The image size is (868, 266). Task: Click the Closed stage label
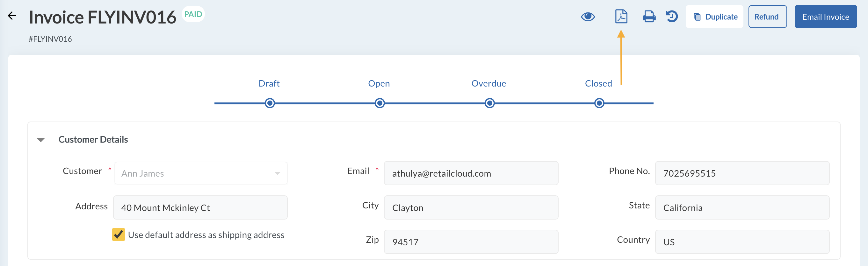coord(598,83)
